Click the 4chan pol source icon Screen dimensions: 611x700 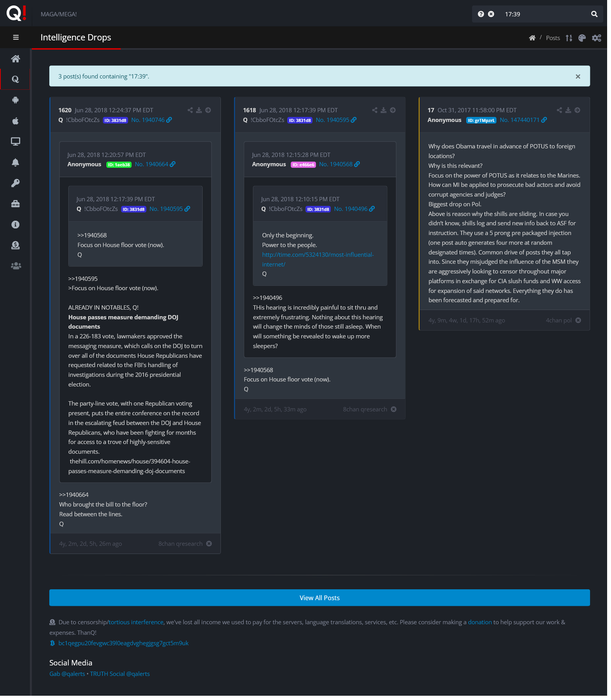(578, 320)
